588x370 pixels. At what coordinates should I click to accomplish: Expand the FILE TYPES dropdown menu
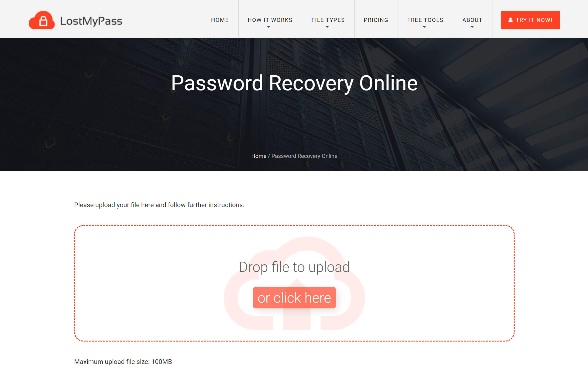[x=328, y=20]
